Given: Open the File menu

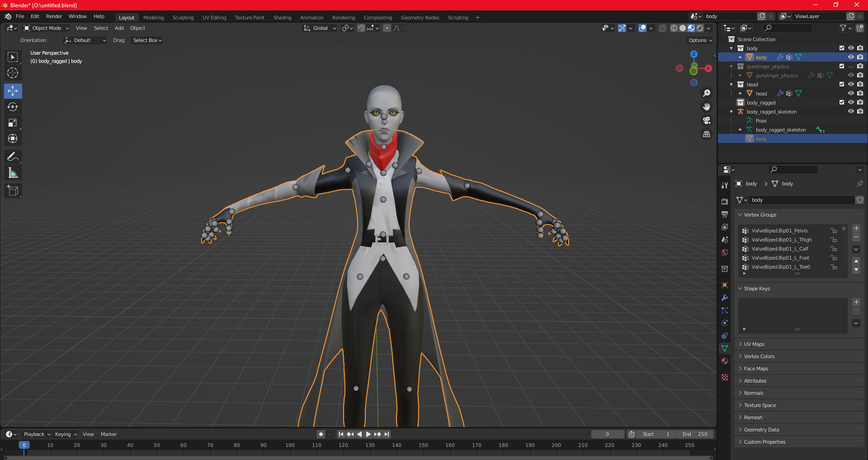Looking at the screenshot, I should click(20, 16).
